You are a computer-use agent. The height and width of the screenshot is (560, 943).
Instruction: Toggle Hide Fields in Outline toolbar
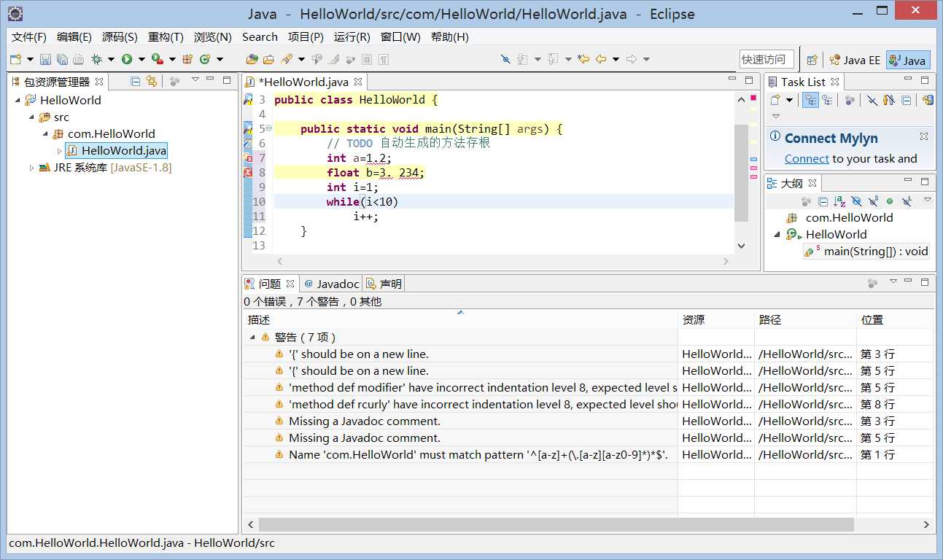coord(856,201)
